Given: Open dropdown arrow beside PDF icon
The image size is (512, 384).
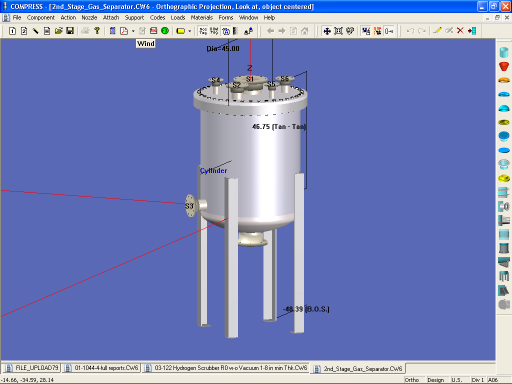Looking at the screenshot, I should pyautogui.click(x=133, y=31).
